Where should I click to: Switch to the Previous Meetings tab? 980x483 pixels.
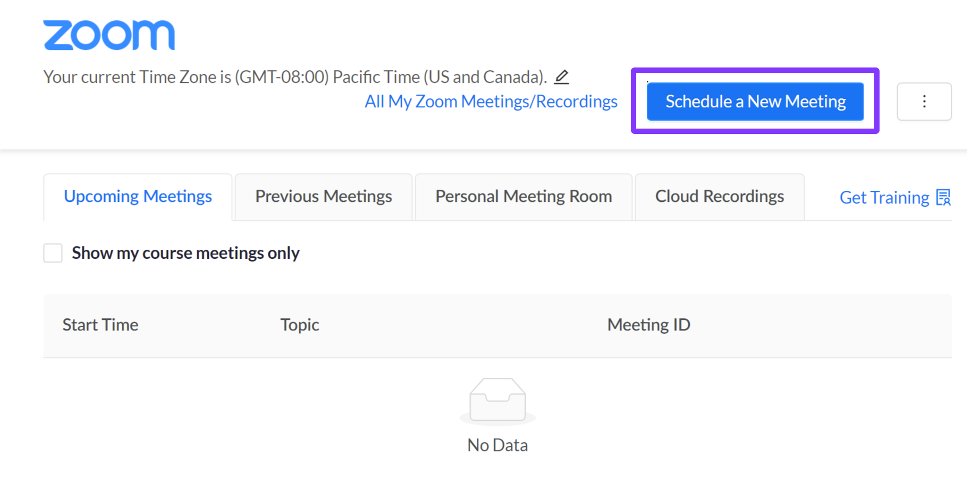[323, 197]
